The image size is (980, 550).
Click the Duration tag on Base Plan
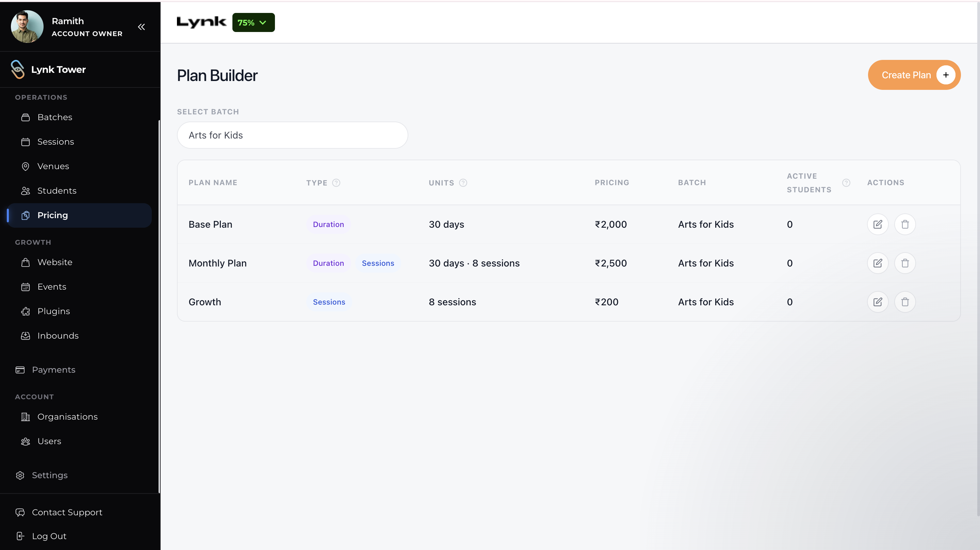pyautogui.click(x=328, y=225)
